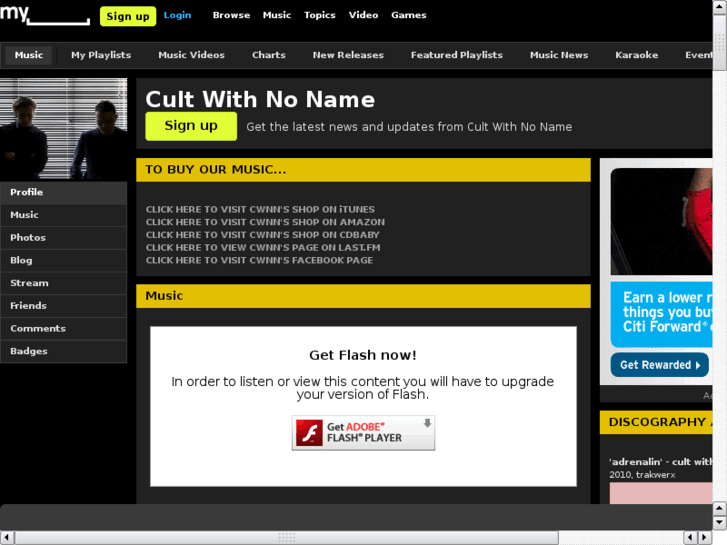
Task: Open Photos in the sidebar
Action: coord(64,238)
